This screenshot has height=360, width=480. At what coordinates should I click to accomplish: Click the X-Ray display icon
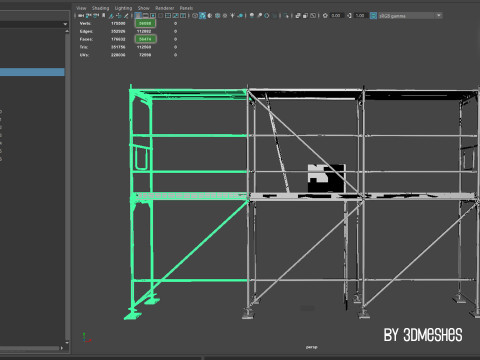[298, 16]
